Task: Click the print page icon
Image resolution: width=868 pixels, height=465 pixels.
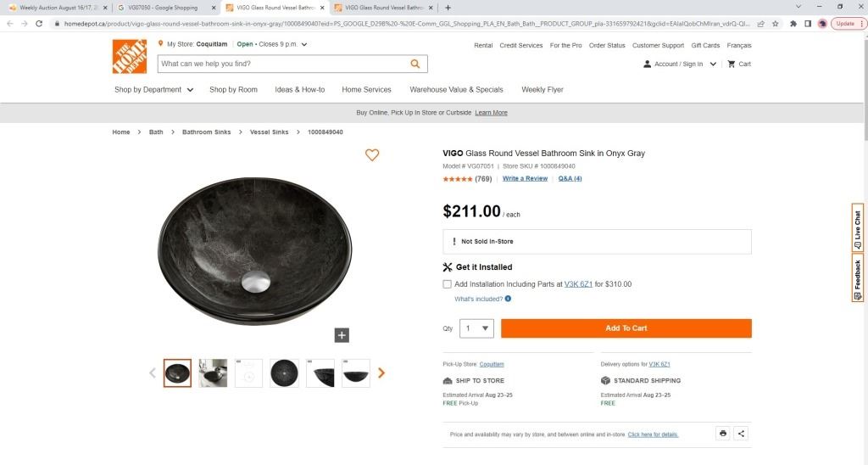Action: [x=723, y=434]
